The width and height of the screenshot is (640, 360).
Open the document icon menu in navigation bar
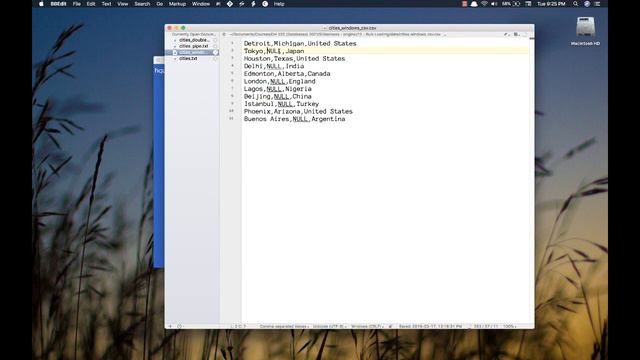click(x=516, y=34)
